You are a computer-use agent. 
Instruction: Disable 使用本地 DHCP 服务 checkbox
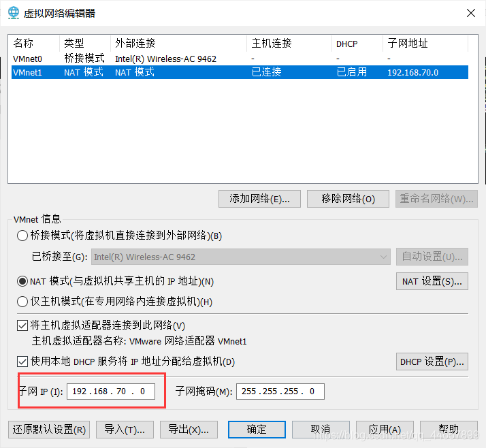[22, 361]
